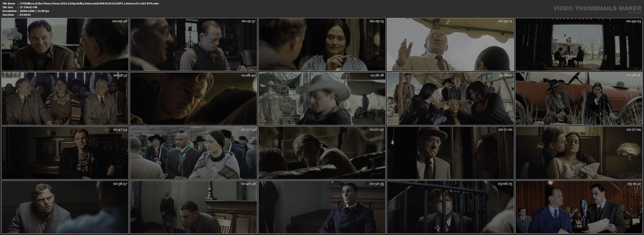644x235 pixels.
Task: Click the file size 37 558.03 MB
Action: (29, 7)
